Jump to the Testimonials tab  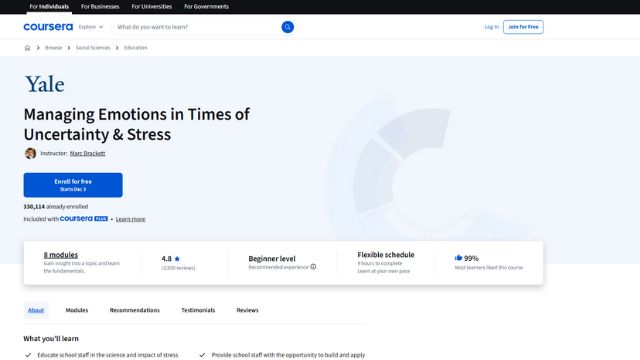pyautogui.click(x=198, y=310)
